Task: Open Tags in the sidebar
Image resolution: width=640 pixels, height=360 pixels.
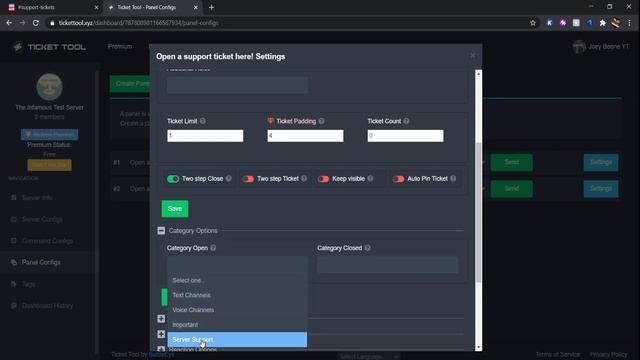Action: pyautogui.click(x=28, y=284)
